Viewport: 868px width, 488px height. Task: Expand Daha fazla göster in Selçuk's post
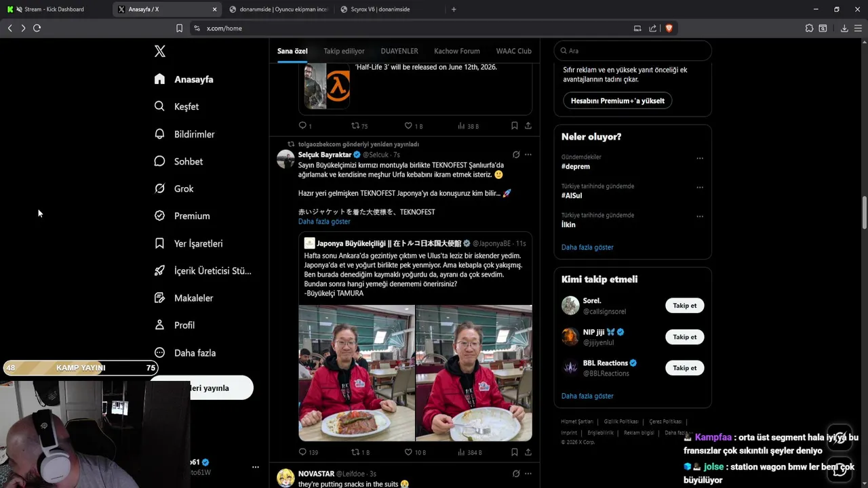pyautogui.click(x=324, y=222)
